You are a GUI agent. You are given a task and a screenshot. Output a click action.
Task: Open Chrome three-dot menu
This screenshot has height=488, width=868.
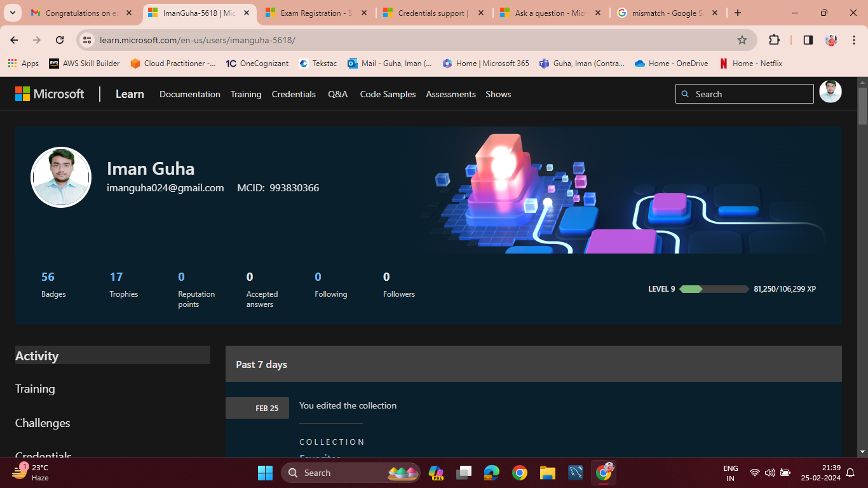coord(853,40)
